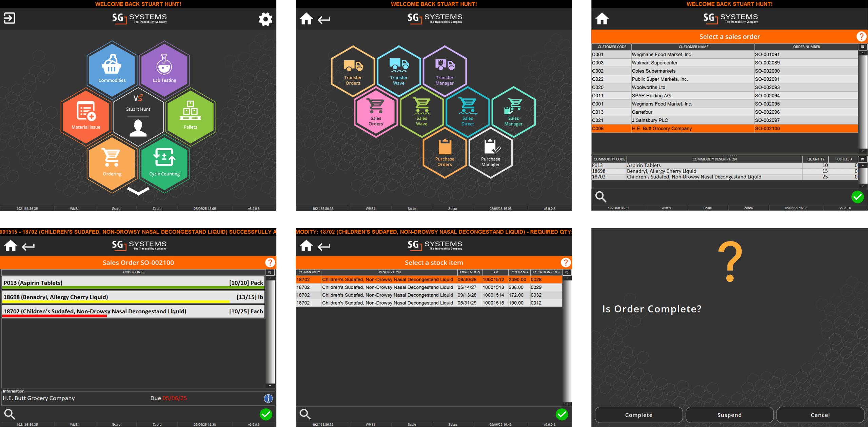Open help on Select a sales order screen

[x=861, y=36]
